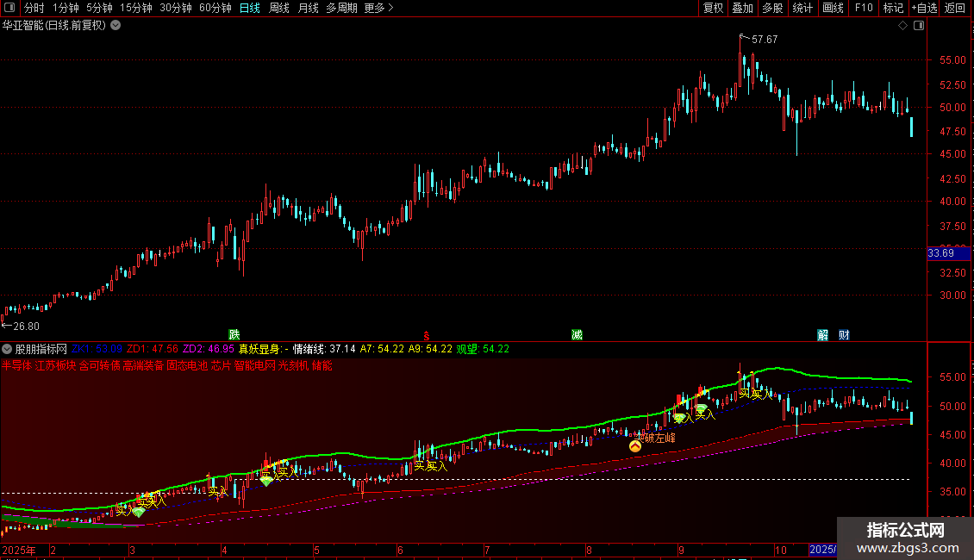Switch to 分时 intraday view

pyautogui.click(x=34, y=8)
